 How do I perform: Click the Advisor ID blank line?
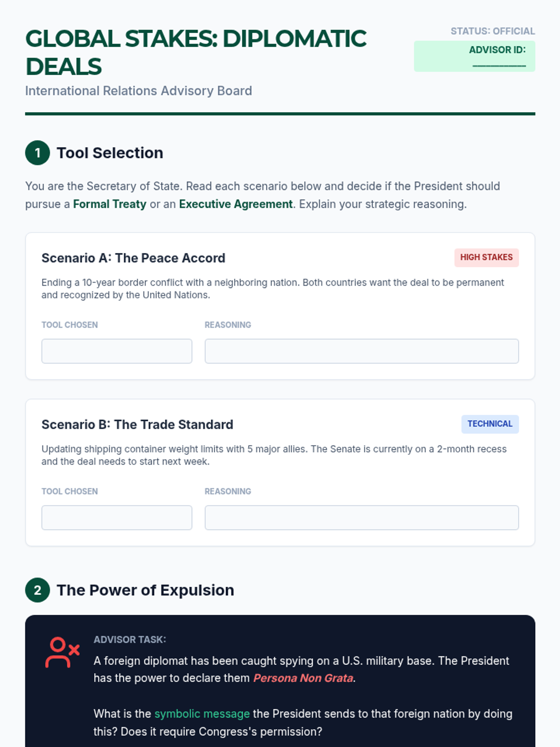(x=499, y=65)
